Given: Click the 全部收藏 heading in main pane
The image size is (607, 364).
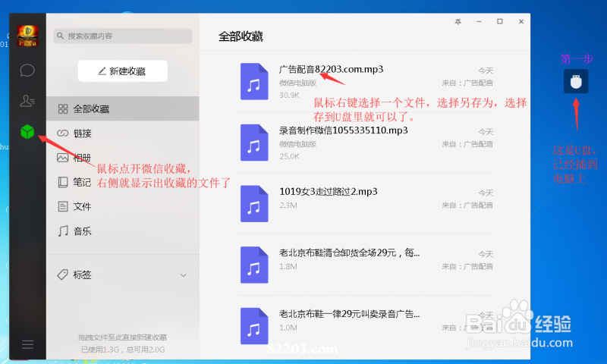Looking at the screenshot, I should point(241,36).
